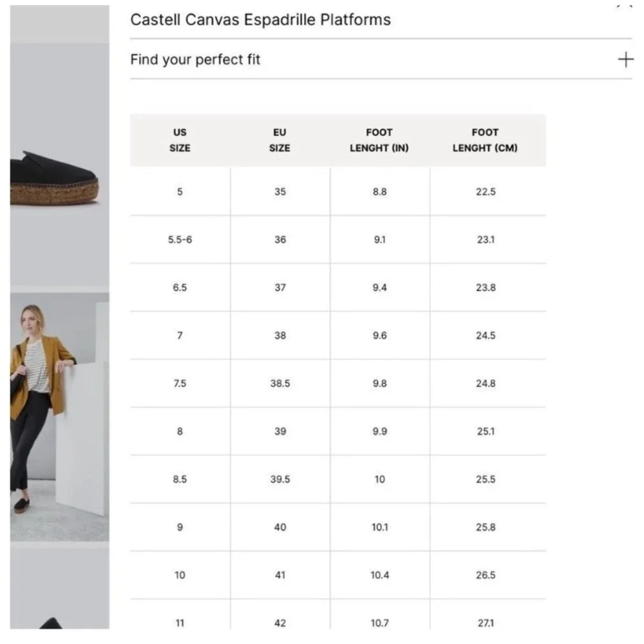Viewport: 644px width, 644px height.
Task: Click the US SIZE column header
Action: 180,140
